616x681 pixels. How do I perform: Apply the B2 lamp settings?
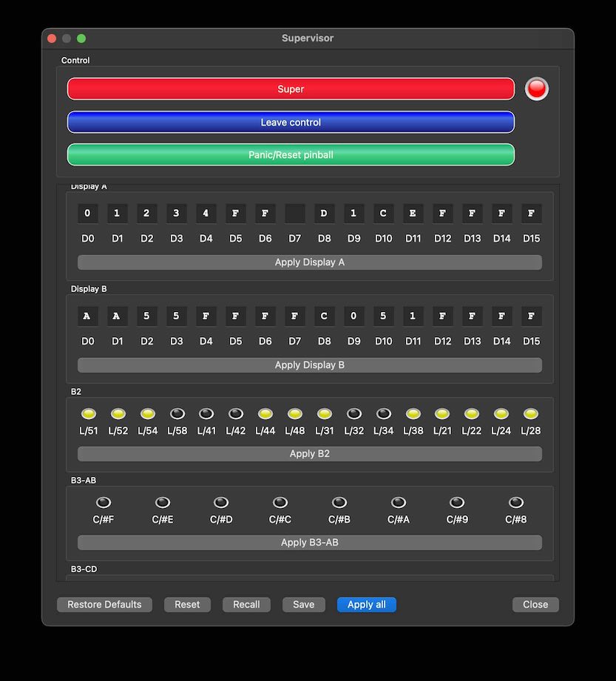point(309,453)
